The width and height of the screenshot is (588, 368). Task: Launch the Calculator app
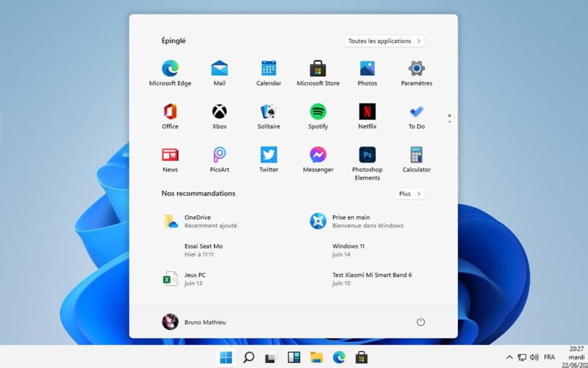pos(416,160)
